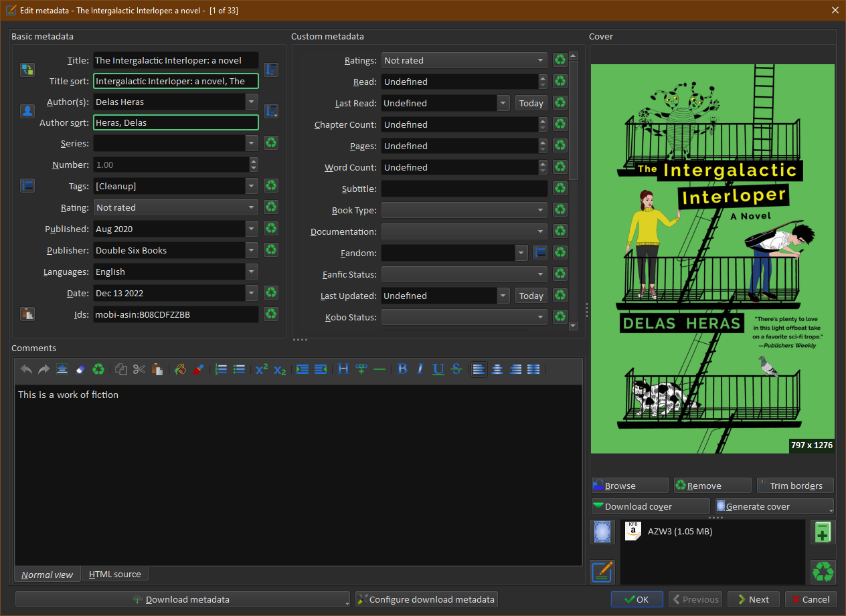Open the tag editor icon beside Tags

[x=27, y=186]
